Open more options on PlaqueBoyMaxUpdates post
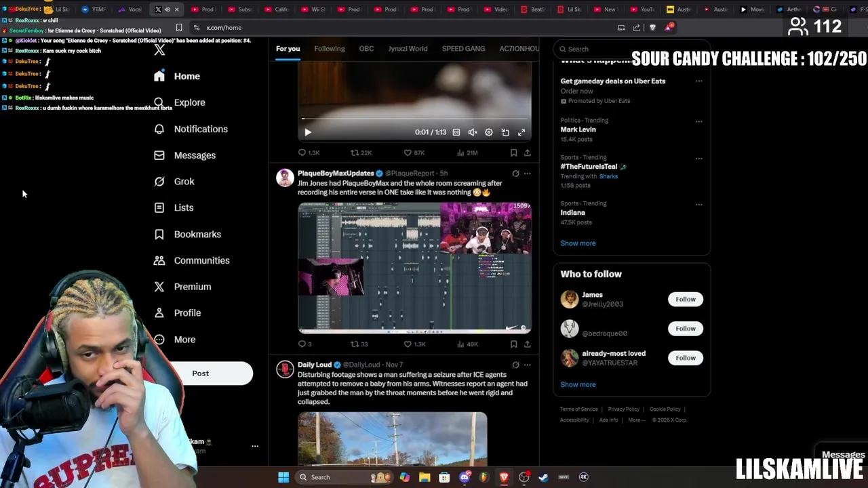 tap(527, 174)
